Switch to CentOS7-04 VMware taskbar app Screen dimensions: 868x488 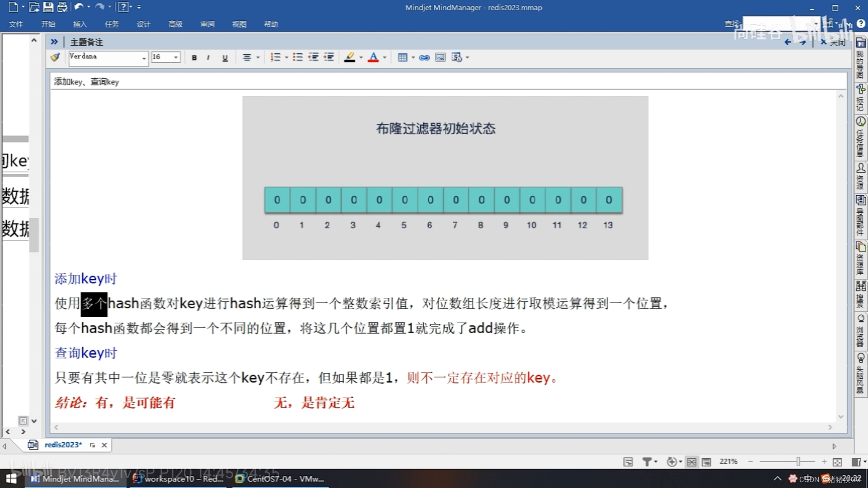coord(281,479)
